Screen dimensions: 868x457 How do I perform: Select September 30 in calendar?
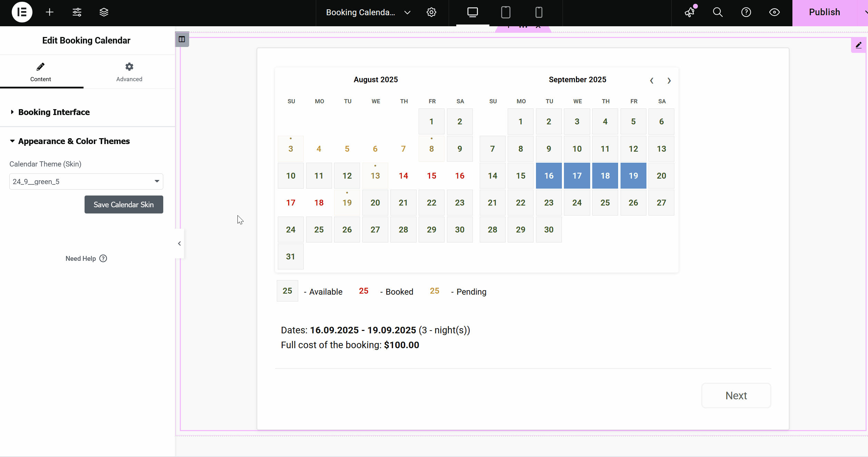click(x=549, y=230)
